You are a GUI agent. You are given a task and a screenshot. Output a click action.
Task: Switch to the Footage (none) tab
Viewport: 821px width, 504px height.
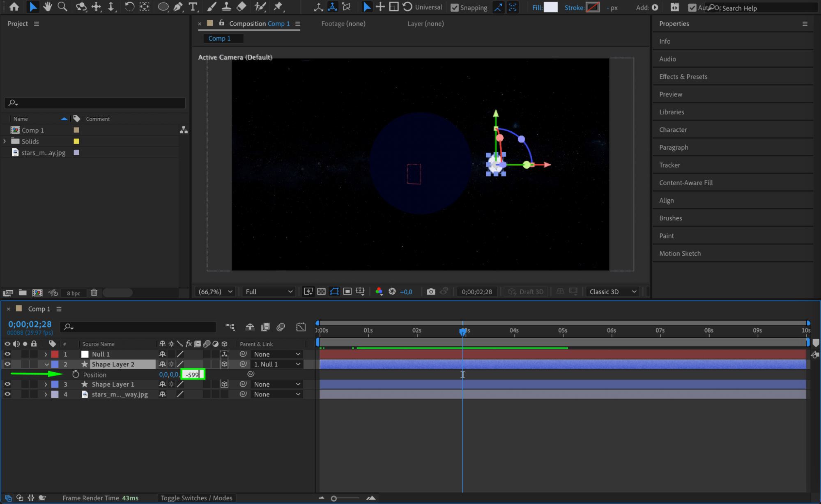[343, 24]
